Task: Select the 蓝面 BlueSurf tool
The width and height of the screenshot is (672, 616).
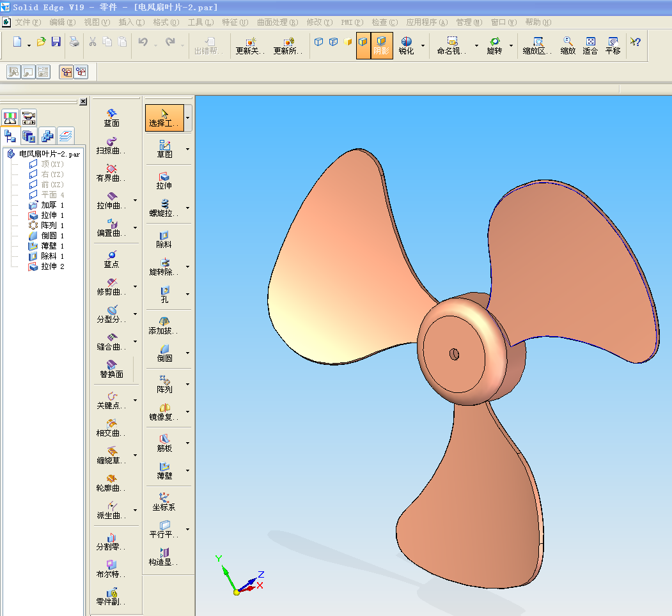Action: 112,118
